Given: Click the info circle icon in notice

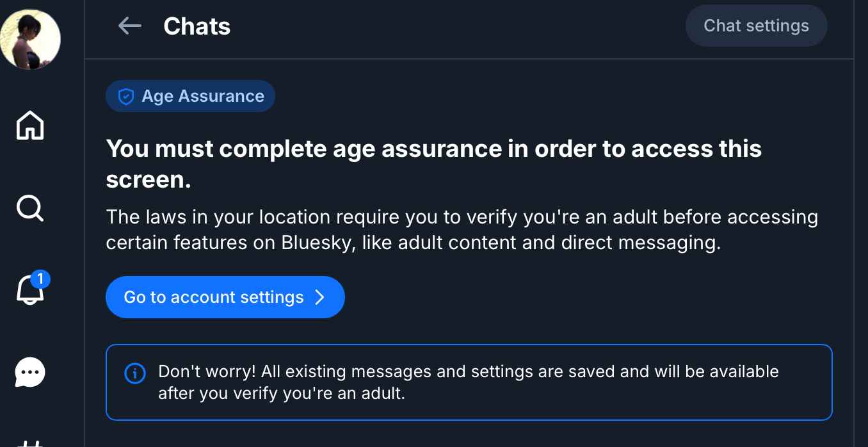Looking at the screenshot, I should point(134,373).
